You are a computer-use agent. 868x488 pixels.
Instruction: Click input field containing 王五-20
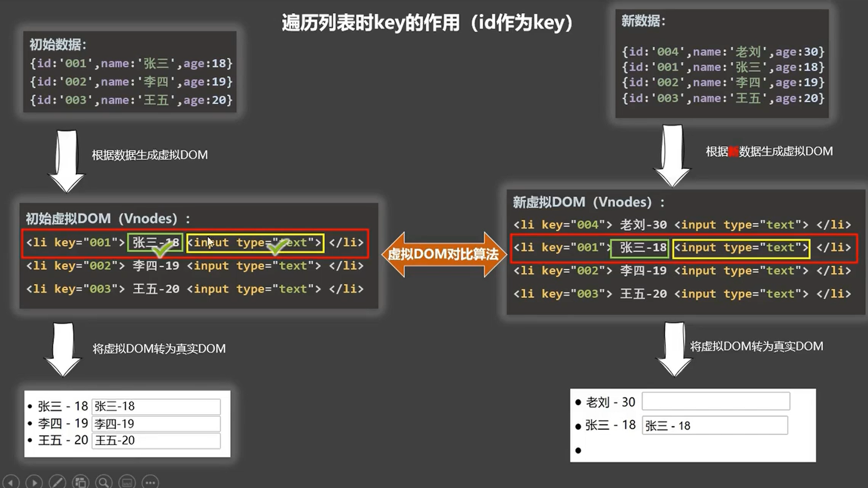click(x=156, y=440)
